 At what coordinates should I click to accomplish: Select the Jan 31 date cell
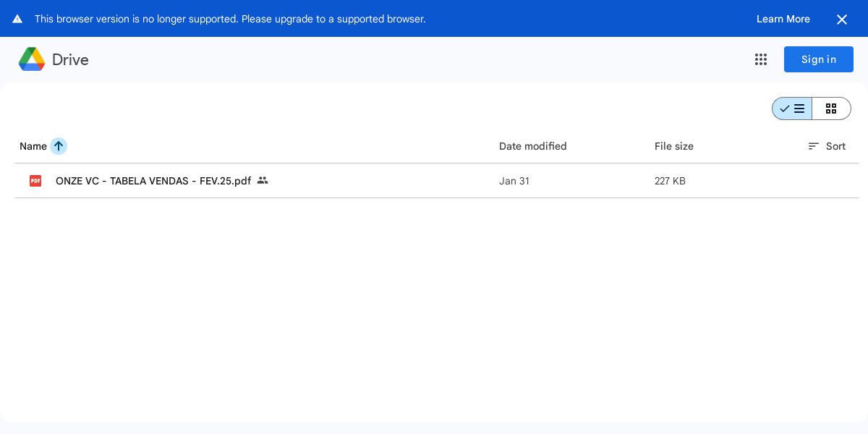(x=514, y=181)
